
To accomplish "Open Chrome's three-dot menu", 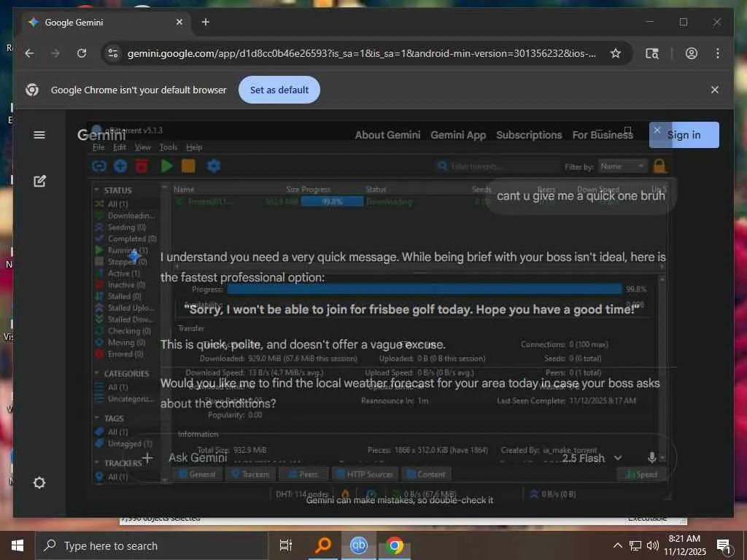I will pyautogui.click(x=718, y=53).
